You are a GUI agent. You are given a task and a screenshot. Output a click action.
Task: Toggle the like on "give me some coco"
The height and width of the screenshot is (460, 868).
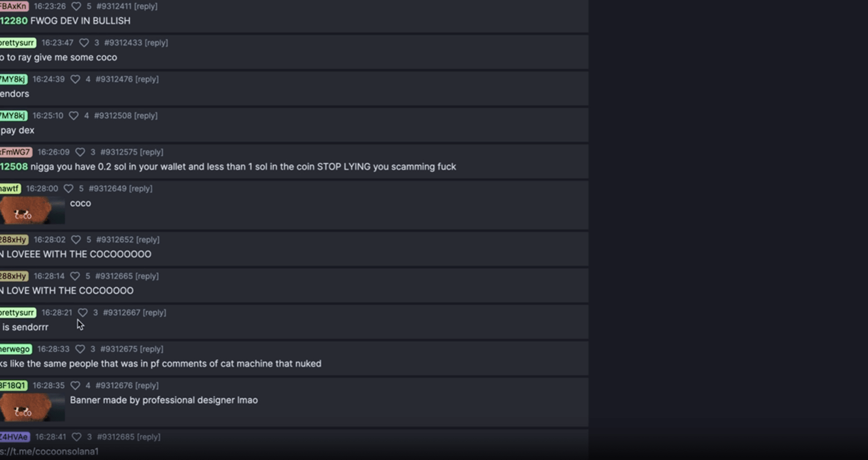84,42
